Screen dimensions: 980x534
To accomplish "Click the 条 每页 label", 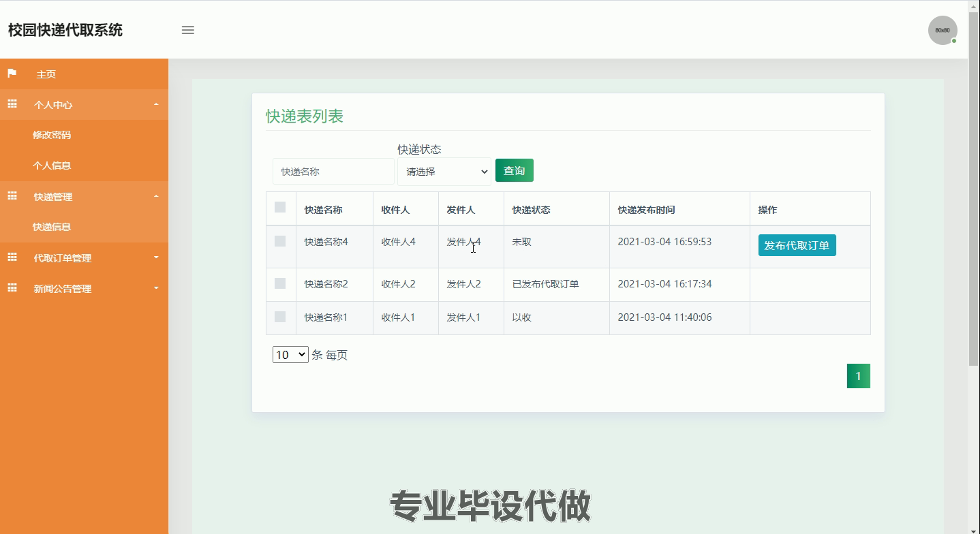I will 330,355.
